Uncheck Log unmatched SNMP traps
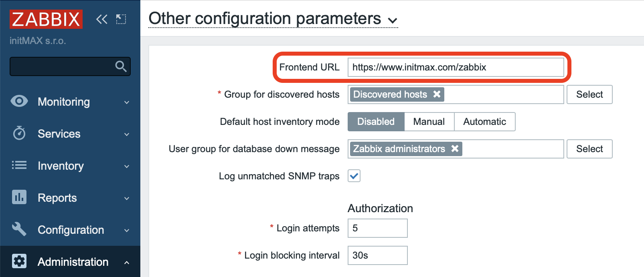 (x=354, y=176)
